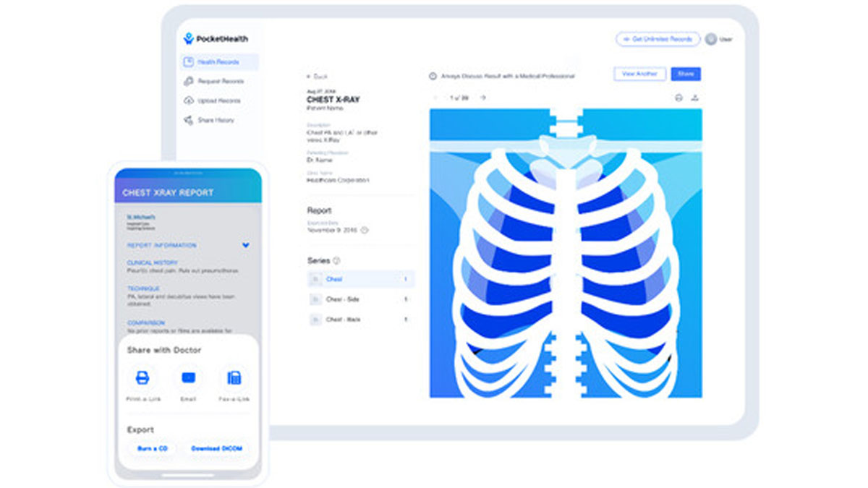Click the chest X-ray image viewer
868x488 pixels.
566,253
